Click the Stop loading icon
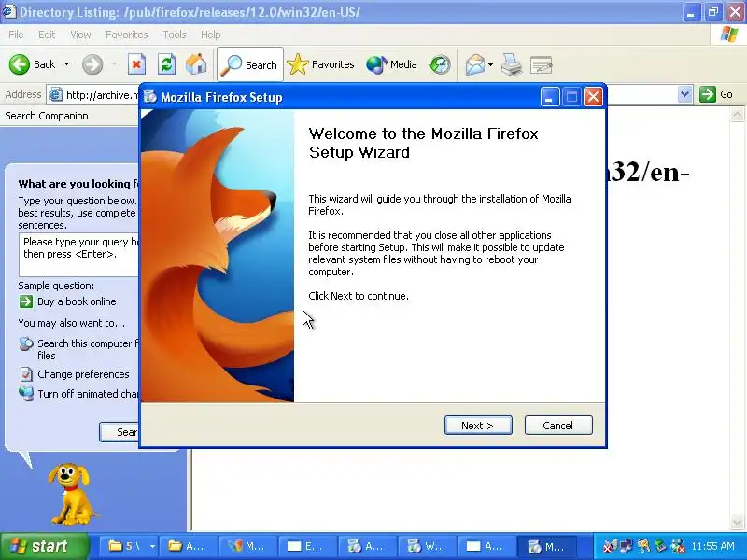The height and width of the screenshot is (560, 747). pos(136,64)
